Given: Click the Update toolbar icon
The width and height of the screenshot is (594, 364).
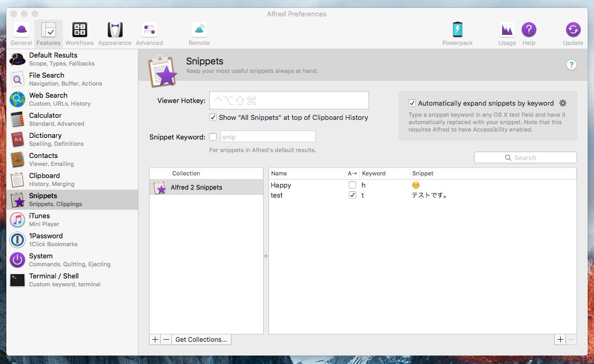Looking at the screenshot, I should coord(573,34).
